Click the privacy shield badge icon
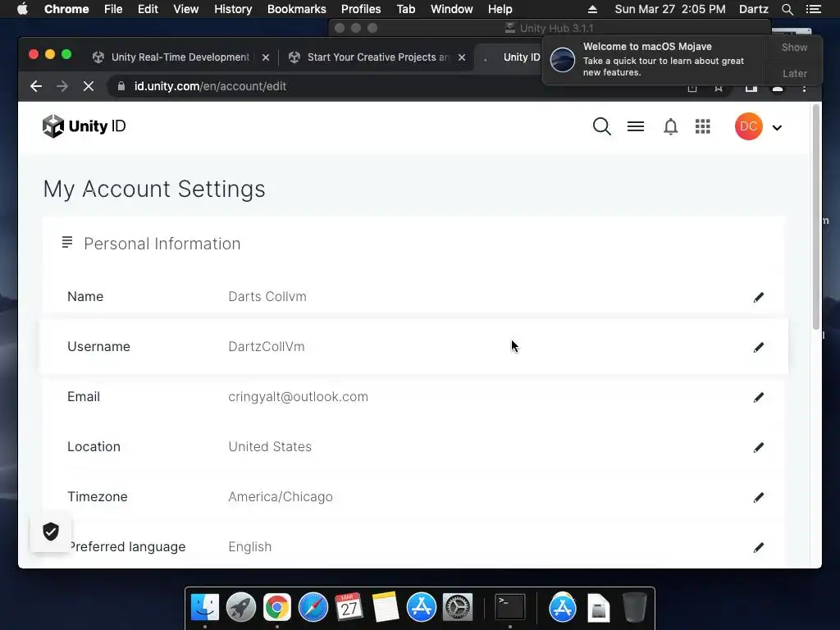 click(51, 532)
